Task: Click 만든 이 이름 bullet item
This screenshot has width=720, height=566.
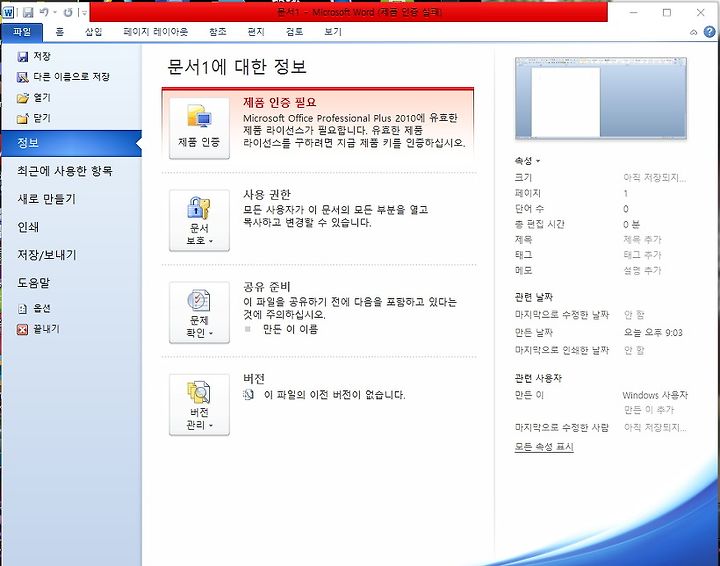Action: point(290,329)
